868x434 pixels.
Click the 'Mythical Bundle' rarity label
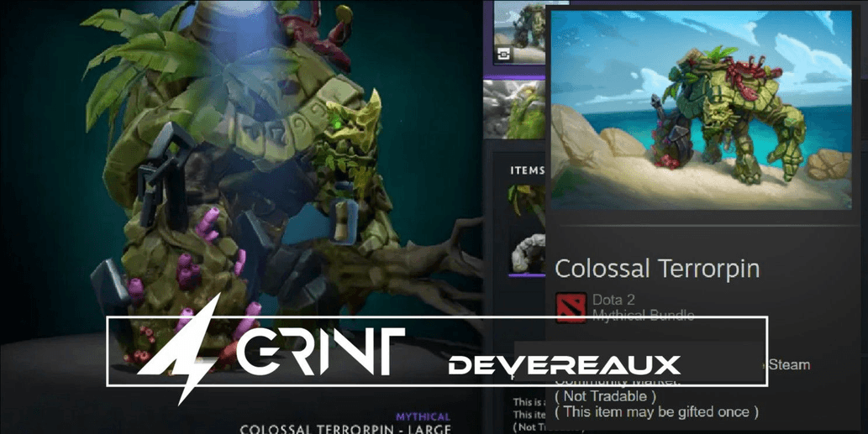pyautogui.click(x=644, y=314)
